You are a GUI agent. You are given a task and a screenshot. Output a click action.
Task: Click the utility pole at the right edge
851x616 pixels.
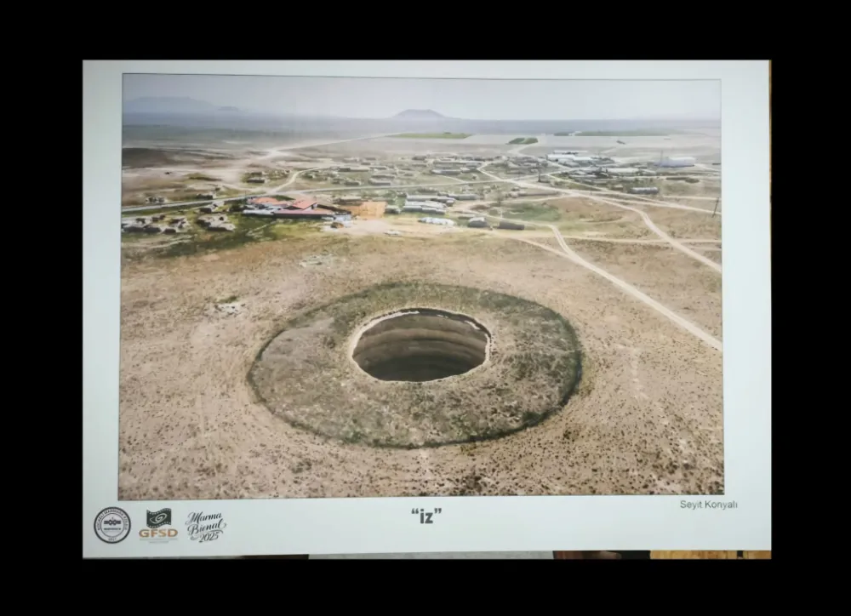(x=715, y=207)
